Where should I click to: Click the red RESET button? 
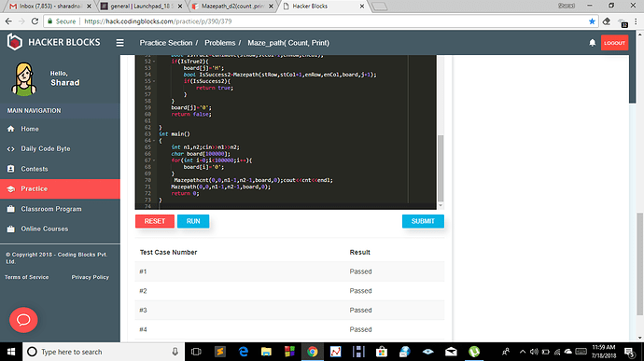pos(155,221)
